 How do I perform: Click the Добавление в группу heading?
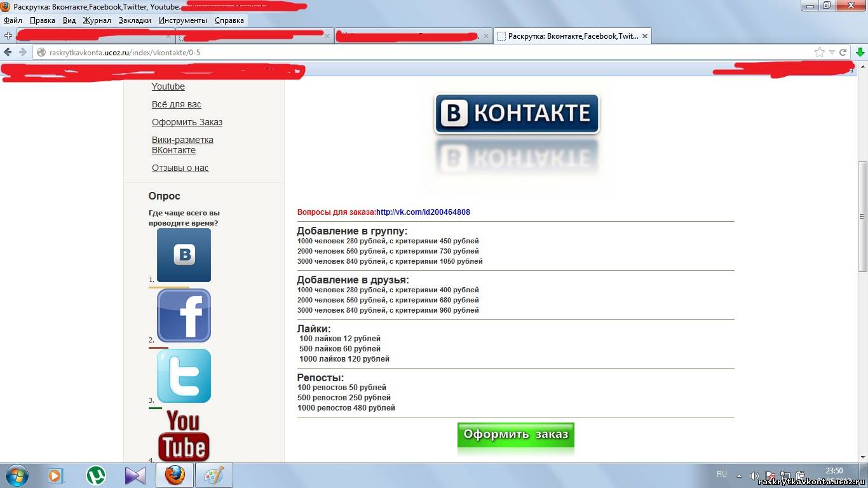[x=353, y=231]
